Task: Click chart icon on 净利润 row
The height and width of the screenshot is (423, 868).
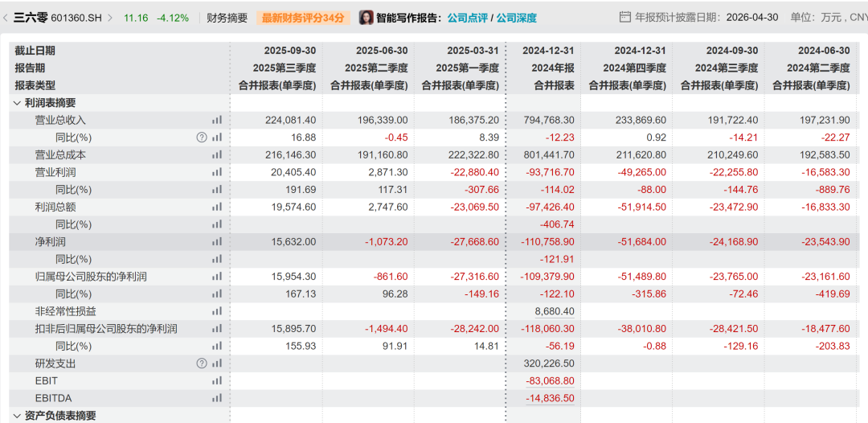Action: [217, 241]
